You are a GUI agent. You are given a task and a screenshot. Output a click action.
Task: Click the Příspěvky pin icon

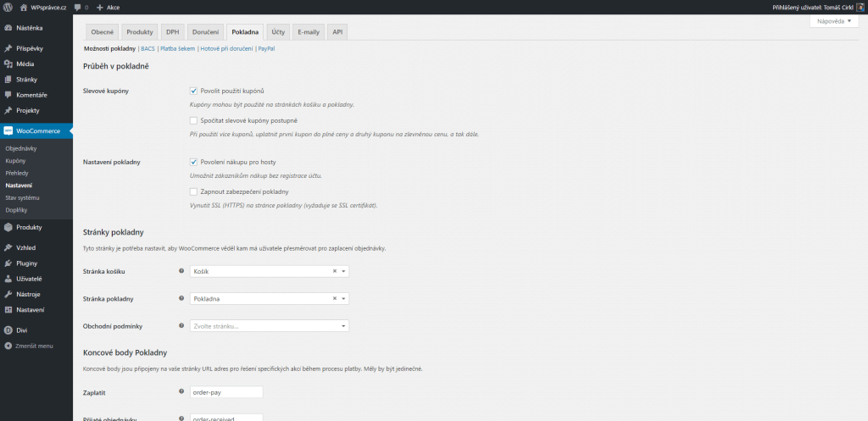coord(8,48)
